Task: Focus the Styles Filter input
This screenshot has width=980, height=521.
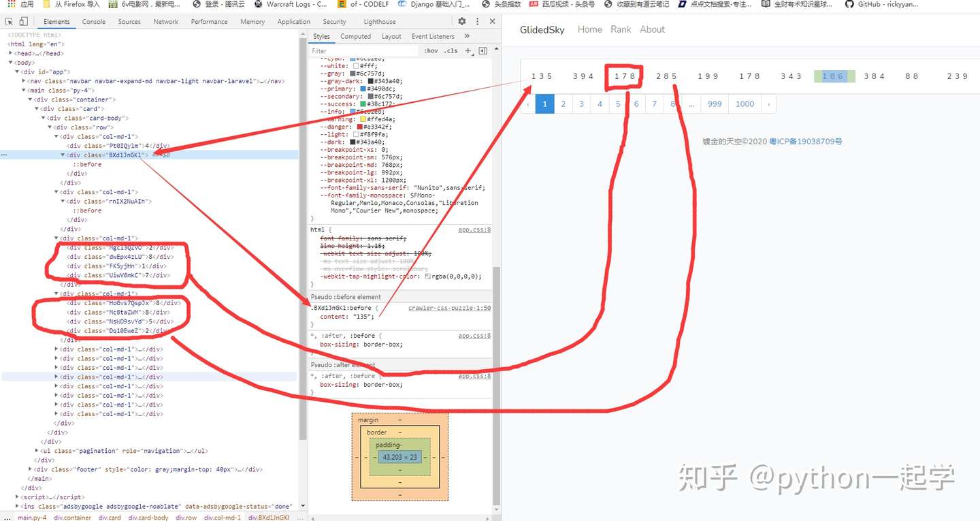Action: pos(364,51)
